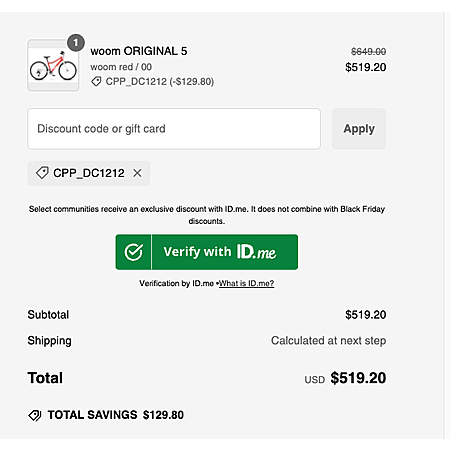Click the quantity badge on bike image
This screenshot has height=450, width=450.
coord(76,43)
